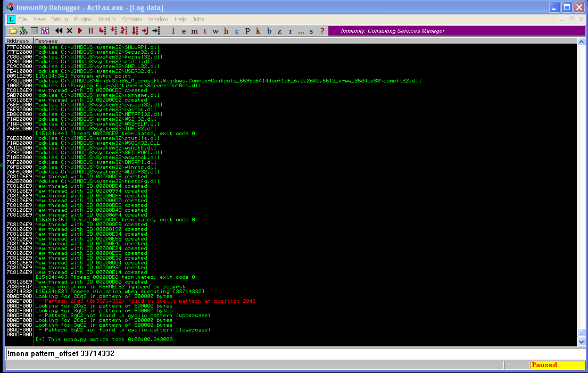Show Patches with 'p' button

point(247,31)
